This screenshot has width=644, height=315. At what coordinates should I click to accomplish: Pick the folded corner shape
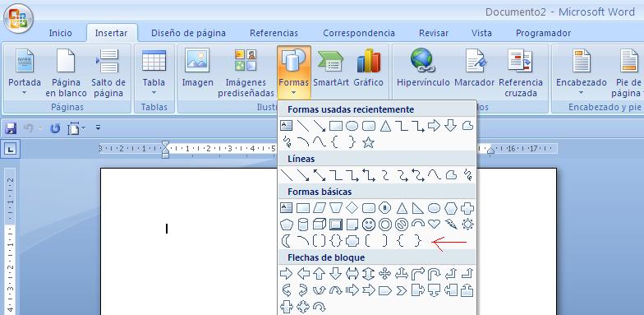(352, 225)
